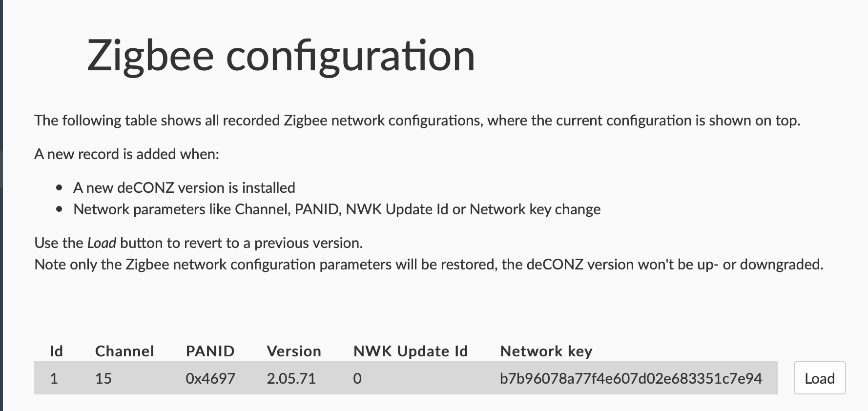The image size is (868, 411).
Task: Select the version value 2.05.71
Action: coord(291,378)
